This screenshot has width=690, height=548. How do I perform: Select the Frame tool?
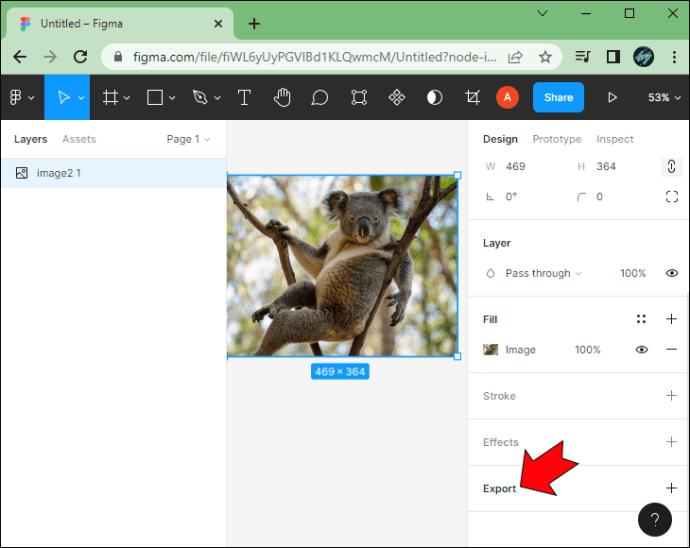tap(110, 97)
